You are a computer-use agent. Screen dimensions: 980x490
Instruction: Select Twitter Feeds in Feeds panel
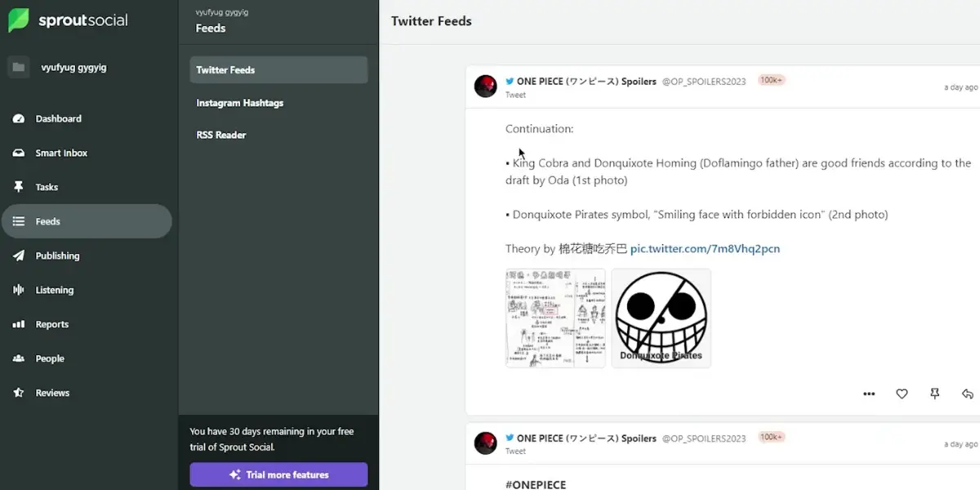coord(278,70)
